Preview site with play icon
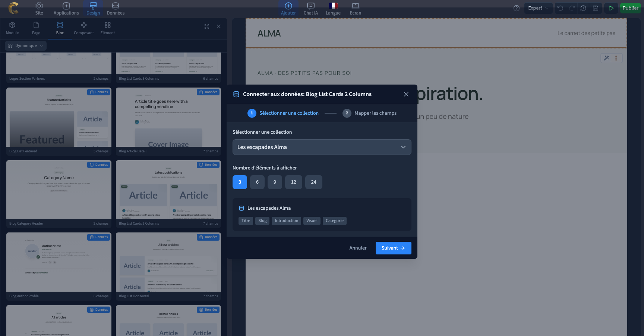This screenshot has width=644, height=336. (x=611, y=8)
